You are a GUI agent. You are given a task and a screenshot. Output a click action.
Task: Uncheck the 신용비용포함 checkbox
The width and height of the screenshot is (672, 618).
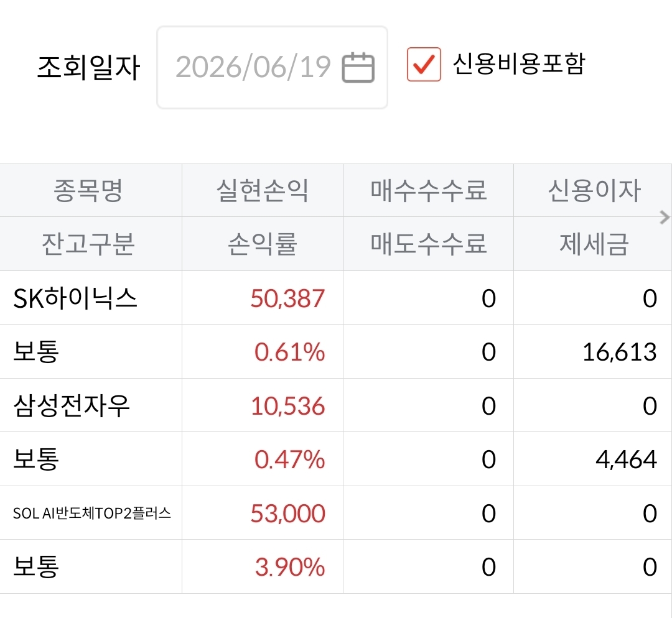[x=424, y=64]
